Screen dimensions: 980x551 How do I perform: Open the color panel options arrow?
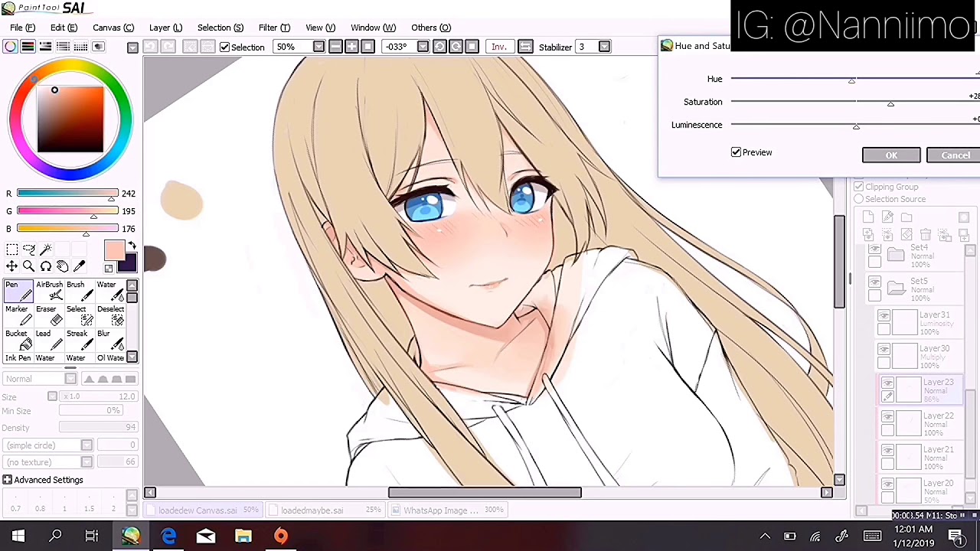[x=132, y=47]
